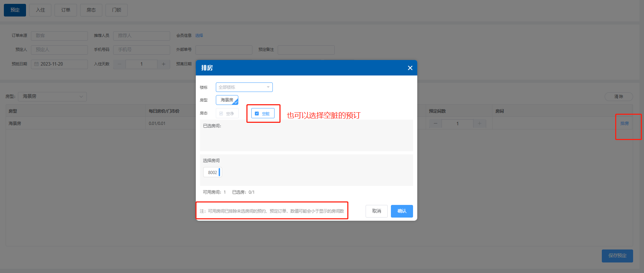Click the 选择 link beside 会员信息
644x273 pixels.
point(199,36)
